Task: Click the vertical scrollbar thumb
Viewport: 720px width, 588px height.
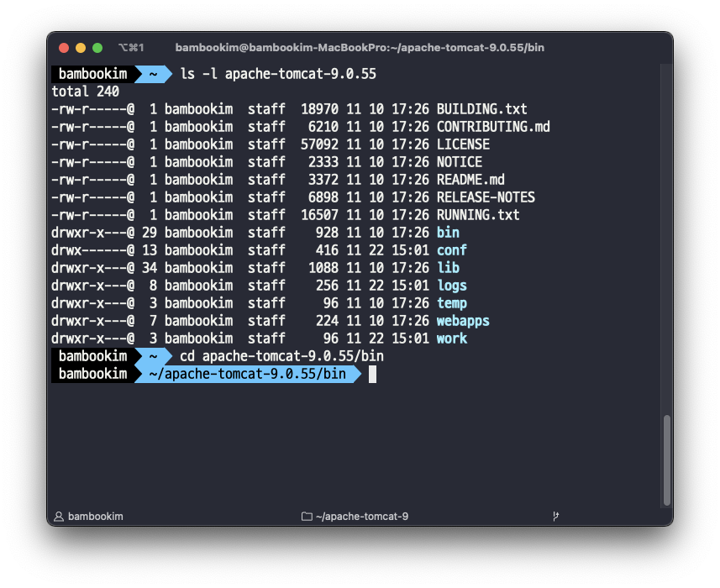Action: point(667,460)
